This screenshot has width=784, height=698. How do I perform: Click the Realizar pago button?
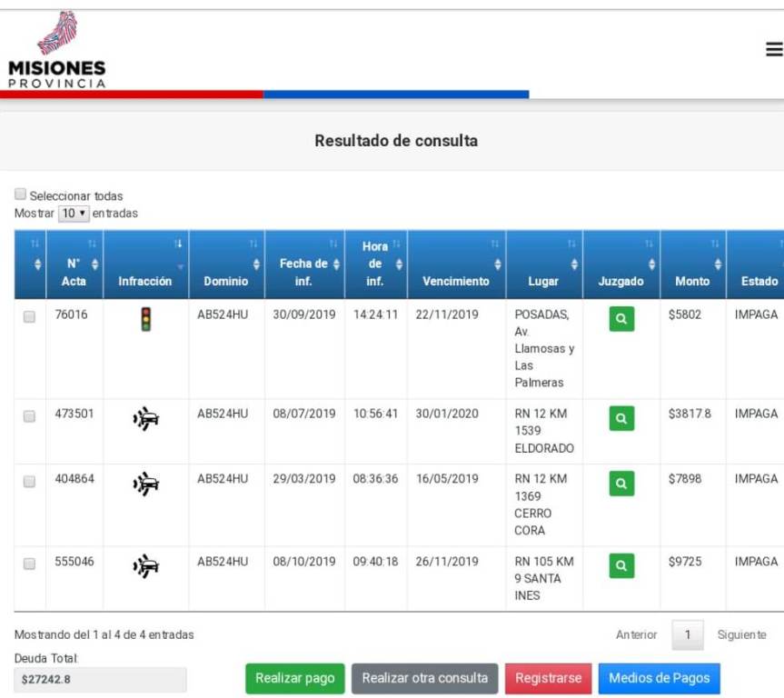pyautogui.click(x=295, y=678)
